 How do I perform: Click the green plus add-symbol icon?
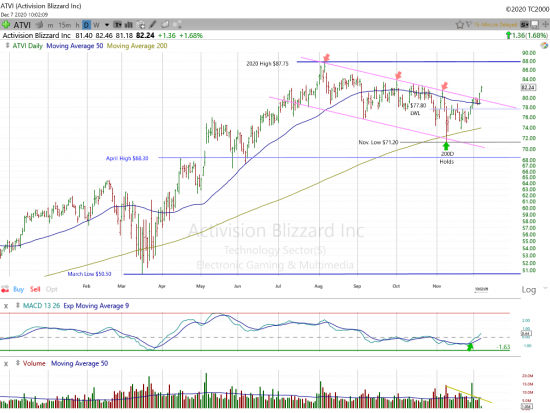[6, 25]
